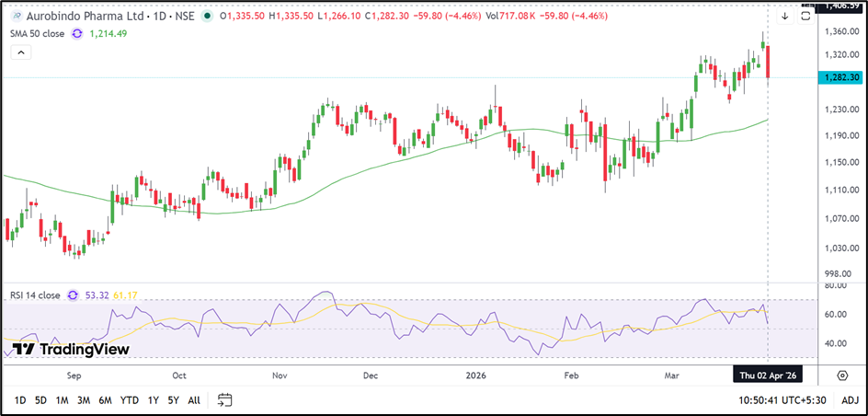Image resolution: width=868 pixels, height=416 pixels.
Task: Open the Go to date calendar icon
Action: pyautogui.click(x=225, y=399)
